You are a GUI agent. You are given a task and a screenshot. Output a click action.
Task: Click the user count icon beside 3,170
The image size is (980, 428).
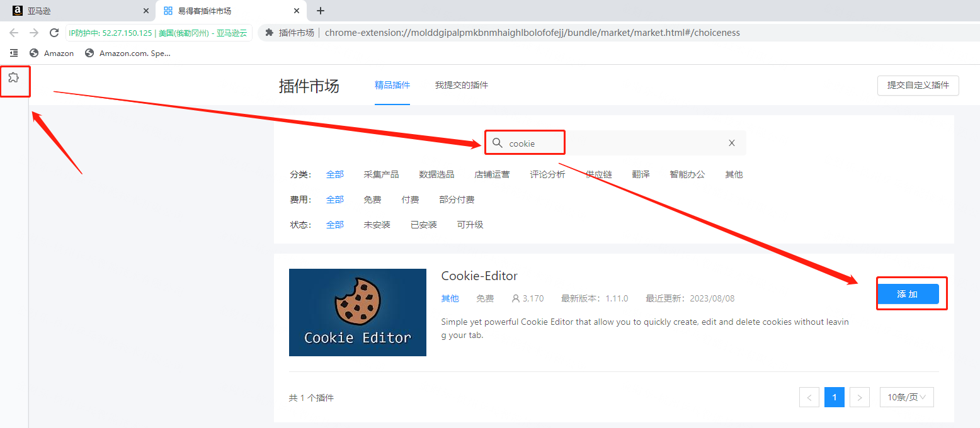pyautogui.click(x=516, y=298)
